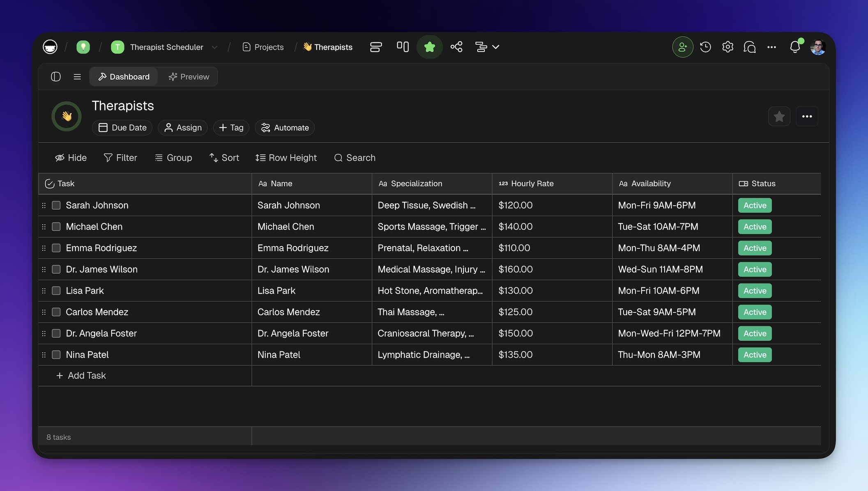The image size is (868, 491).
Task: Click the Automate button
Action: pyautogui.click(x=285, y=128)
